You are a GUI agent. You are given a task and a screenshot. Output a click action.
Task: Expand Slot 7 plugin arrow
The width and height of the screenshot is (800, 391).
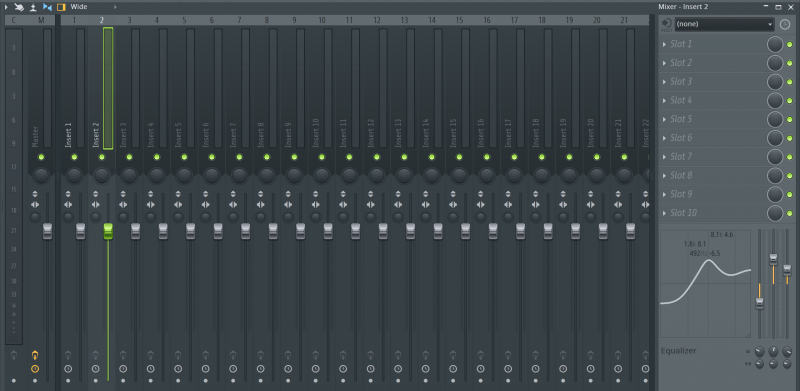(664, 157)
